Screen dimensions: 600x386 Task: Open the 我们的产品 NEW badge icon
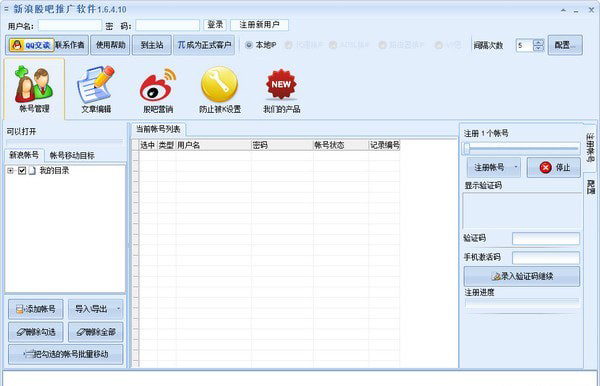[x=281, y=89]
